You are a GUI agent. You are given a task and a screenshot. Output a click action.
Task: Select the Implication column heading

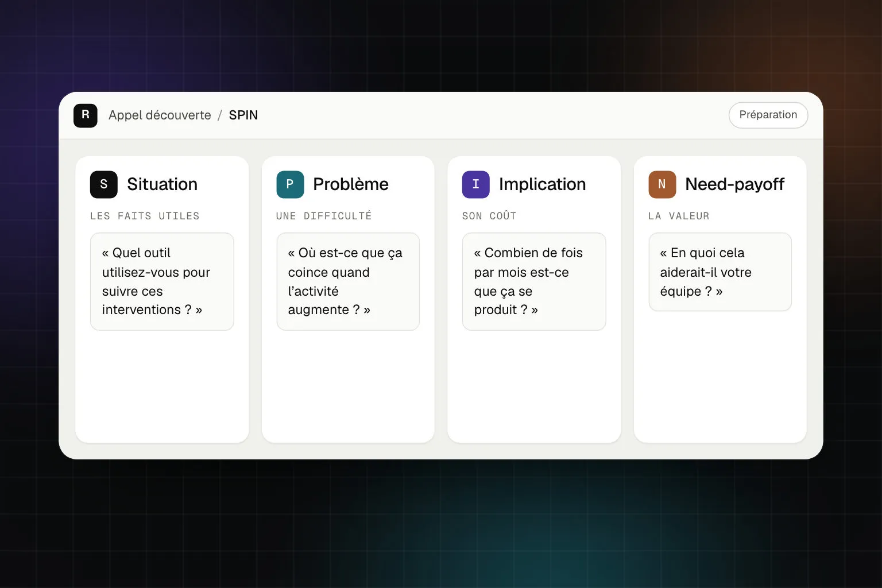pyautogui.click(x=543, y=184)
